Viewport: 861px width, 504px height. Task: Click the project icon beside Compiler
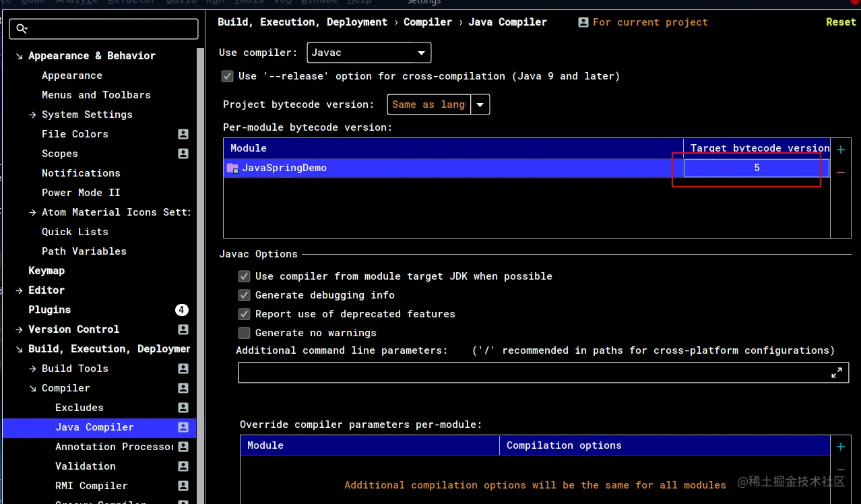[183, 388]
